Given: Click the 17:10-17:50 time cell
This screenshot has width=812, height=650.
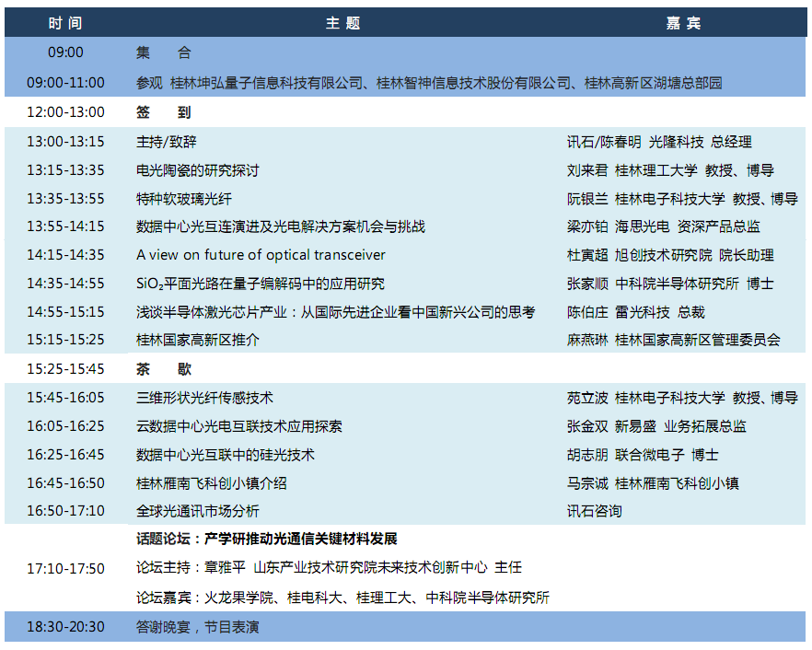Looking at the screenshot, I should pyautogui.click(x=65, y=568).
